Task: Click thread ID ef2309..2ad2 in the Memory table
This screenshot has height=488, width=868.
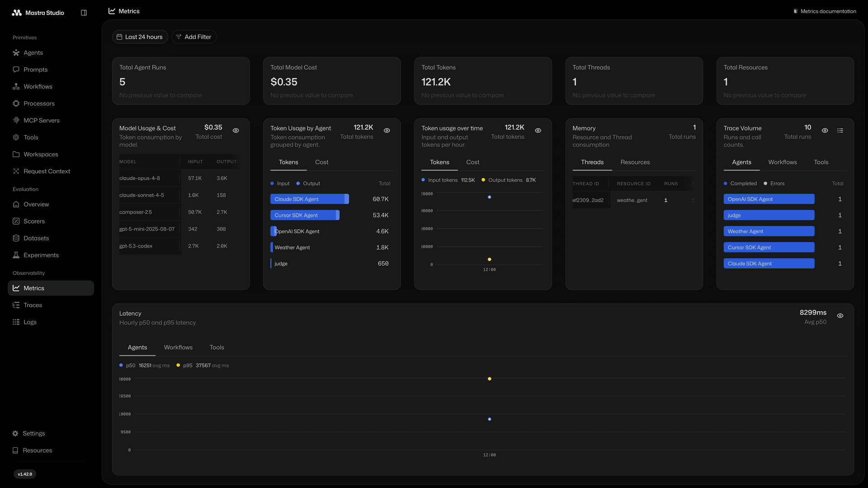Action: click(588, 200)
